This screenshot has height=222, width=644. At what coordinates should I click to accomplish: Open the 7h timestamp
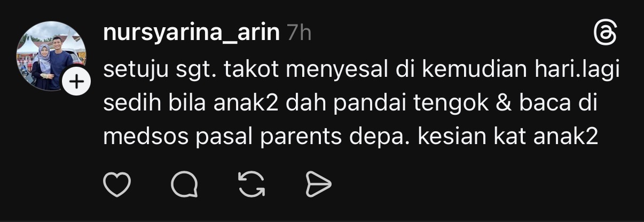tap(299, 34)
